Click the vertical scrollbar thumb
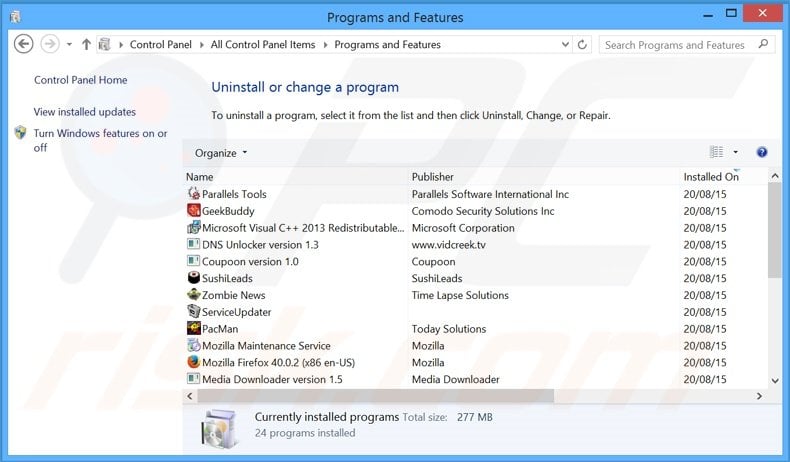This screenshot has height=462, width=790. pyautogui.click(x=775, y=230)
